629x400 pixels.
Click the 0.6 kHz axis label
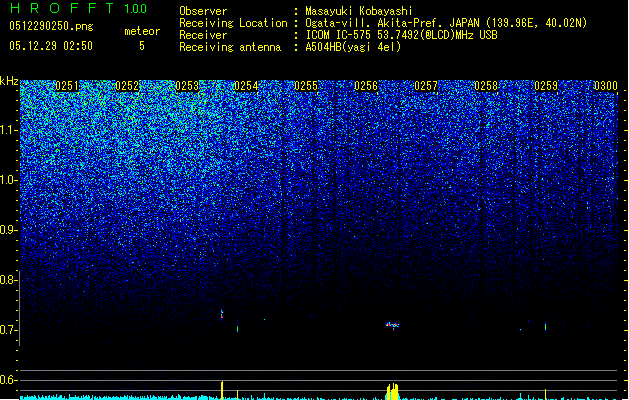click(x=8, y=380)
